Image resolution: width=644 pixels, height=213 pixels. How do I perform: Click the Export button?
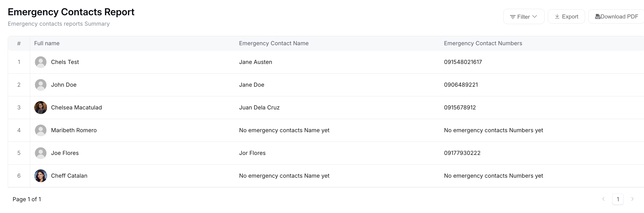point(566,17)
